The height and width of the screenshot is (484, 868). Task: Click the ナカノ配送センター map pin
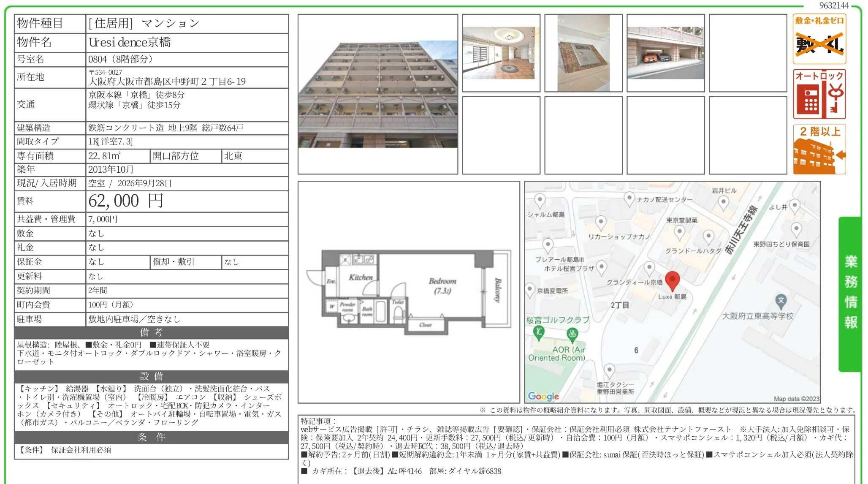[x=629, y=199]
